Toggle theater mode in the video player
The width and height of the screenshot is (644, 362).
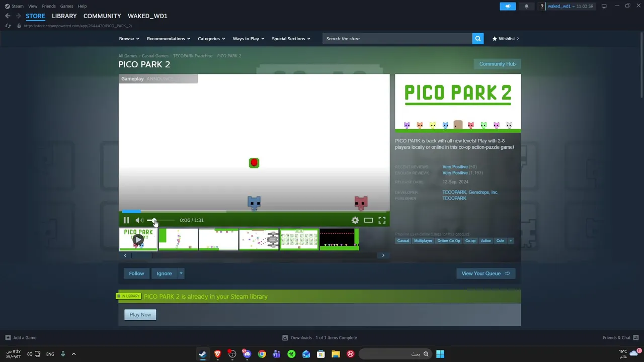[369, 220]
